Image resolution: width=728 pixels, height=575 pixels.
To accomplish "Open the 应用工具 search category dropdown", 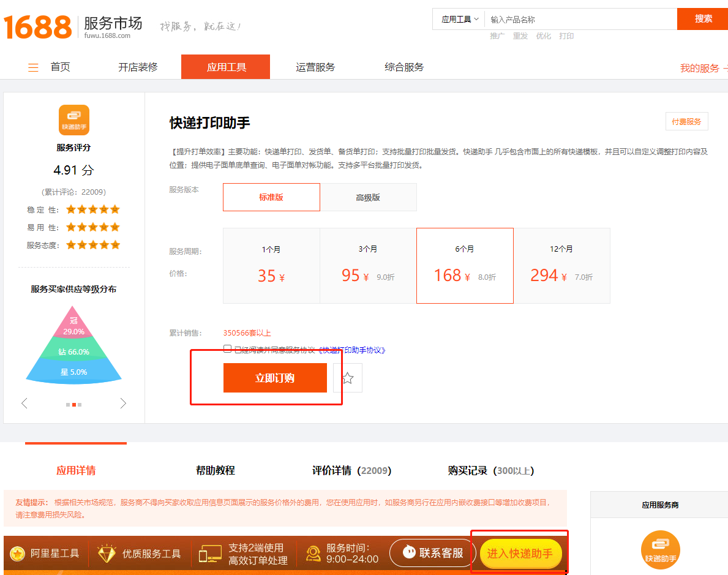I will (459, 19).
